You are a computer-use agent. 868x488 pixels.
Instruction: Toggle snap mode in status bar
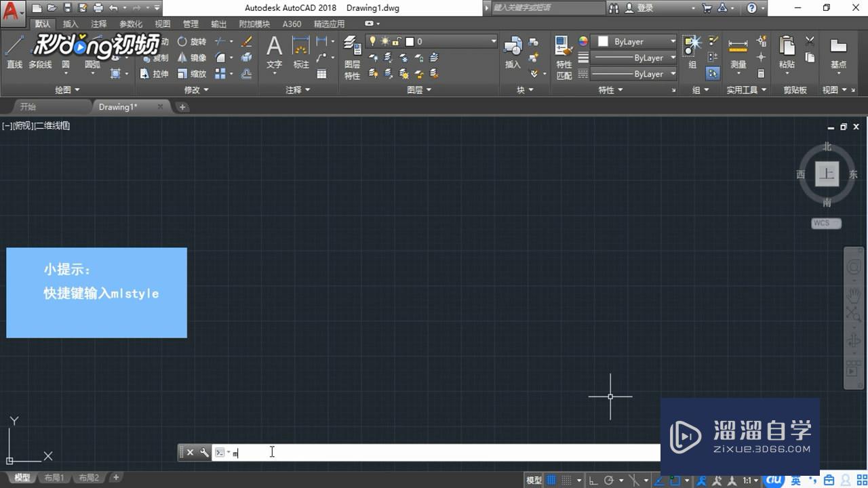click(x=567, y=480)
